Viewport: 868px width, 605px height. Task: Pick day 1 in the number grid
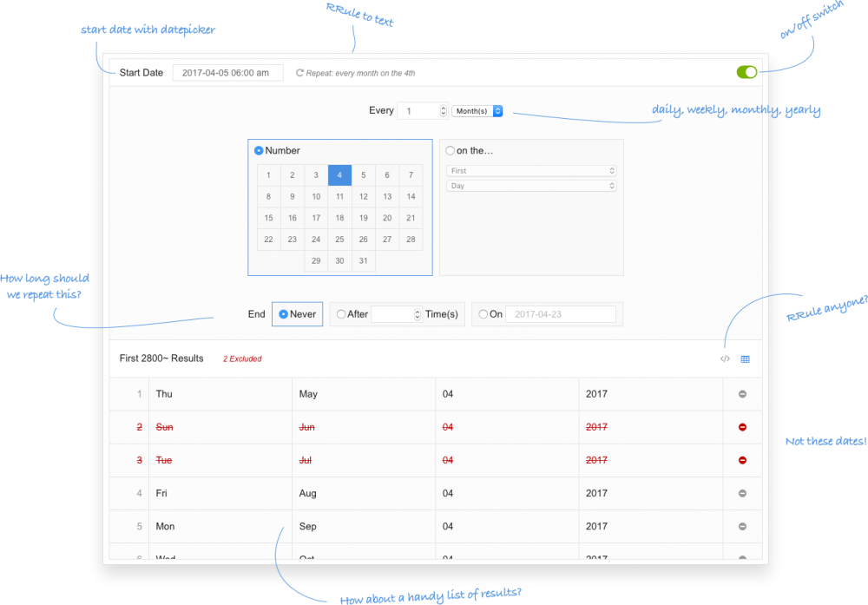click(x=268, y=175)
